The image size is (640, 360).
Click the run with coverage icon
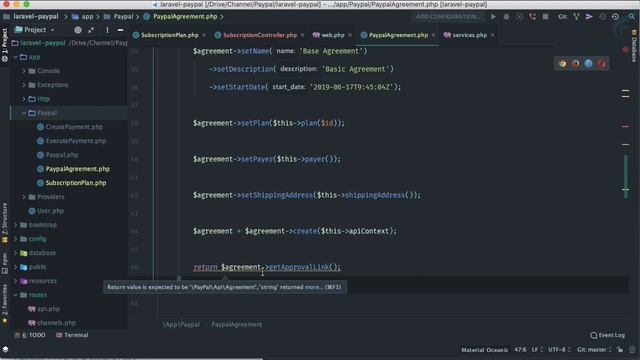519,17
